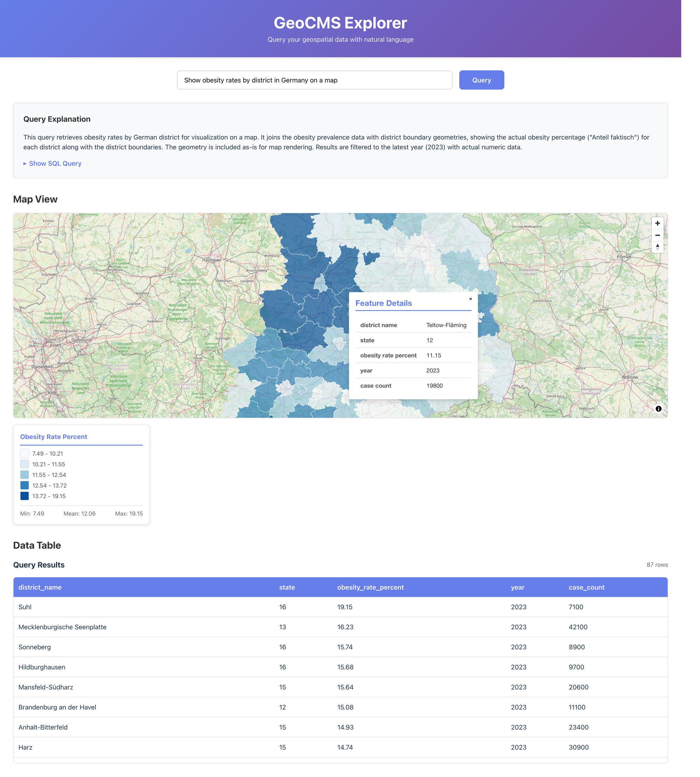Sort by obesity_rate_percent column header
Viewport: 700px width, 777px height.
370,587
